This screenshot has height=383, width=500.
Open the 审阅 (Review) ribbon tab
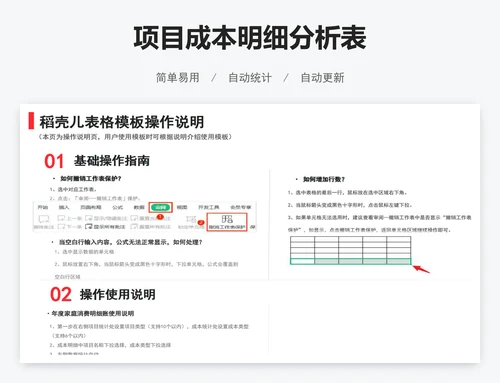pos(160,207)
